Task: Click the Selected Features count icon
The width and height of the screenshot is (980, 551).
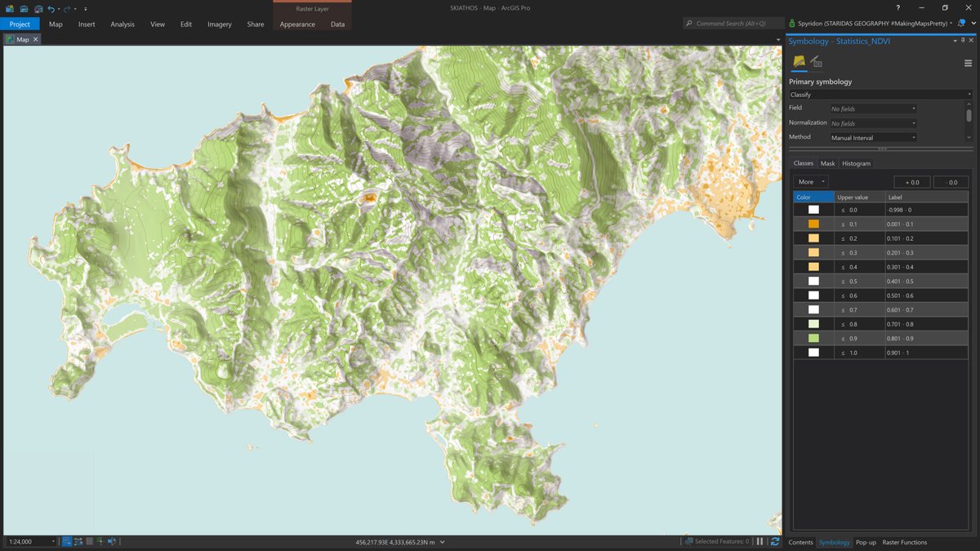Action: click(x=689, y=541)
